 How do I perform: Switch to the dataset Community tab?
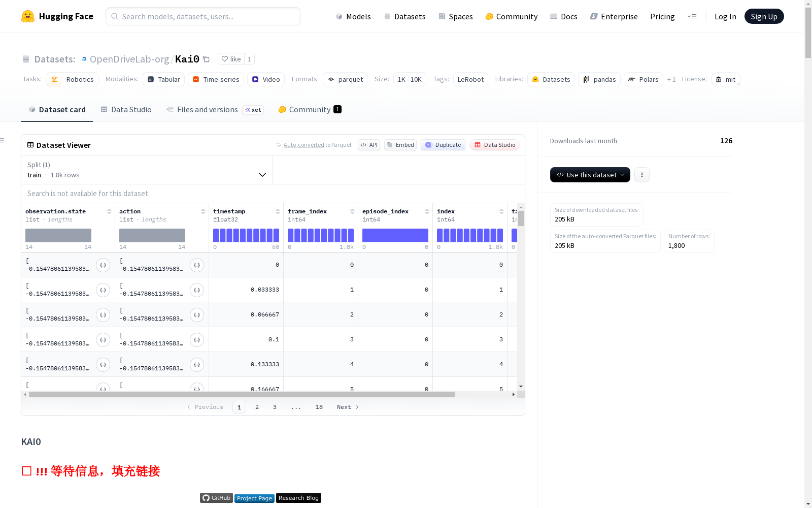(310, 110)
